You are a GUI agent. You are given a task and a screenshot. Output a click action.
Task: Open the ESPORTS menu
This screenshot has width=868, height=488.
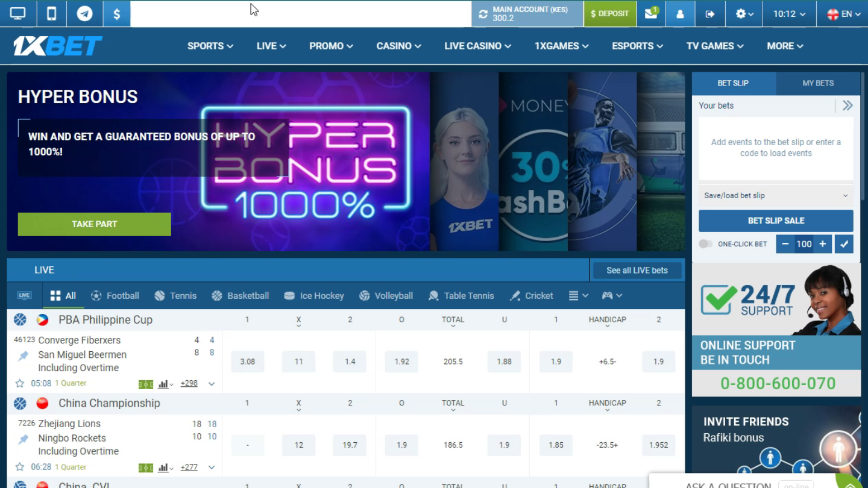(637, 46)
